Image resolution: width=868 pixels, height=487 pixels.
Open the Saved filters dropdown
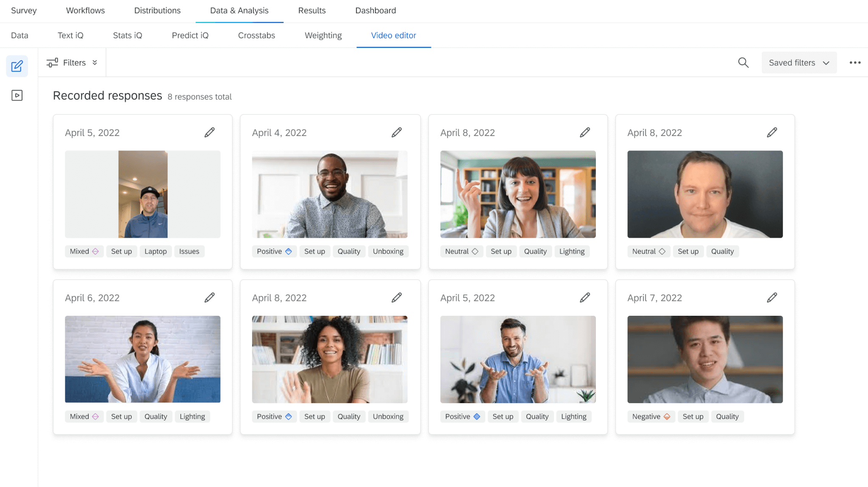pyautogui.click(x=799, y=63)
